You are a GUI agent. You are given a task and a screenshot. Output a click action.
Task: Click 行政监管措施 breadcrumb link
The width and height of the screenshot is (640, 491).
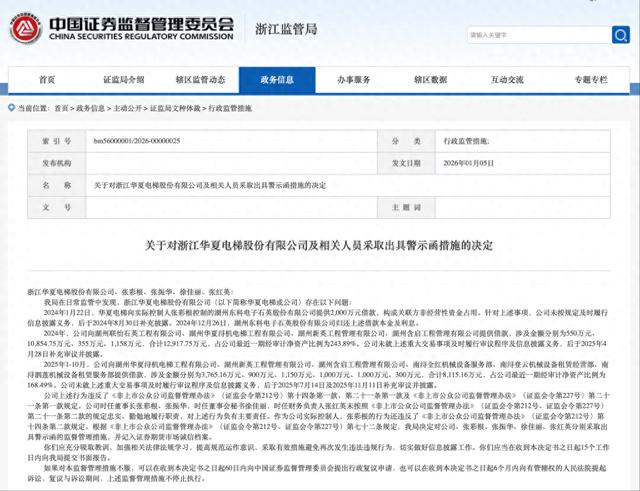pos(227,107)
